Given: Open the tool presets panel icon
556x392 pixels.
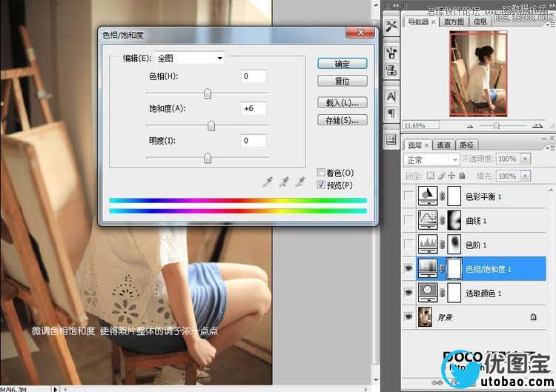Looking at the screenshot, I should coord(391,26).
